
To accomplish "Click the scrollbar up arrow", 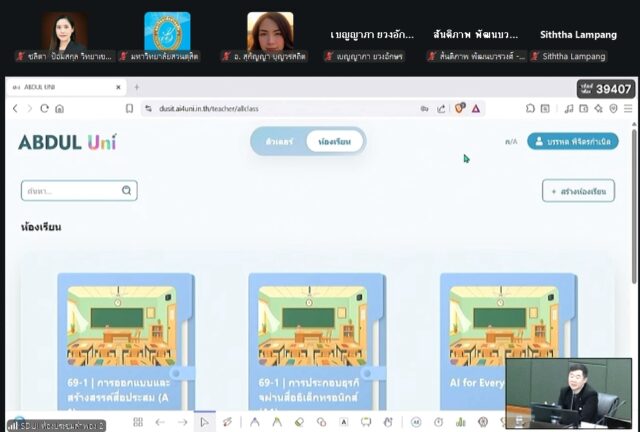I will click(634, 124).
